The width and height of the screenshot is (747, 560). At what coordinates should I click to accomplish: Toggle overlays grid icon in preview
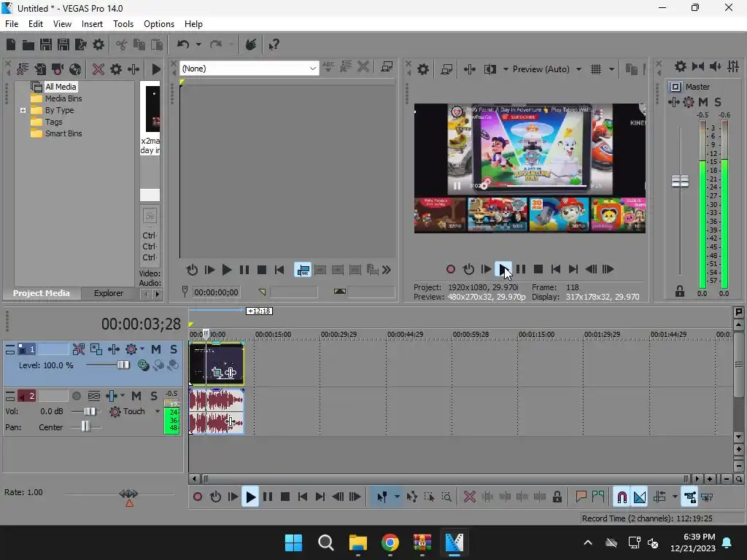[x=596, y=69]
